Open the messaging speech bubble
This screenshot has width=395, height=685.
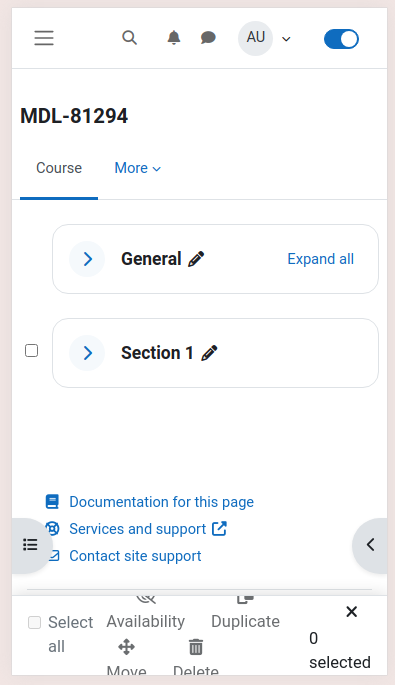pos(208,38)
